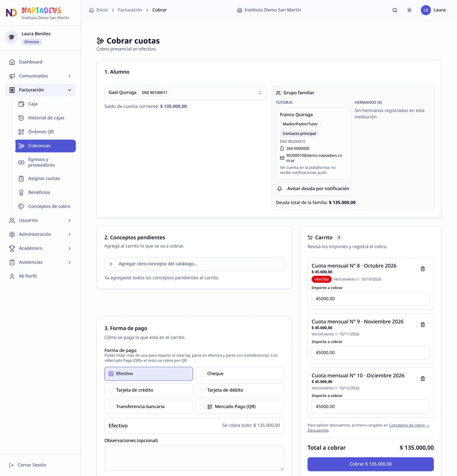Go to Mi Perfil

40,276
